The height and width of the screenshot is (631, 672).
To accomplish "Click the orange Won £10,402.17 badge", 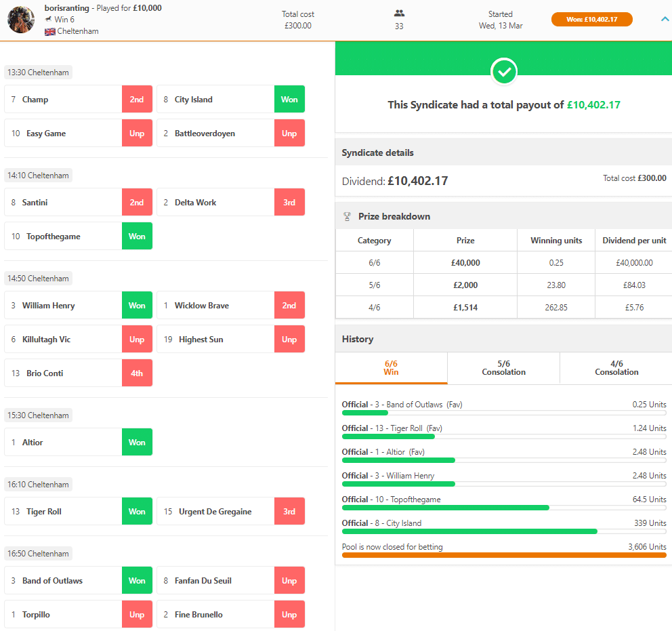I will coord(591,19).
